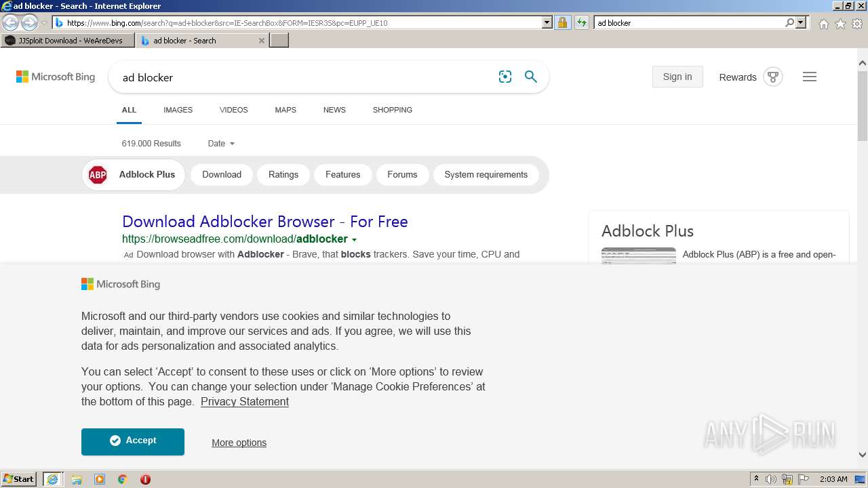Screen dimensions: 868x488
Task: Click the Features chip
Action: pos(342,175)
